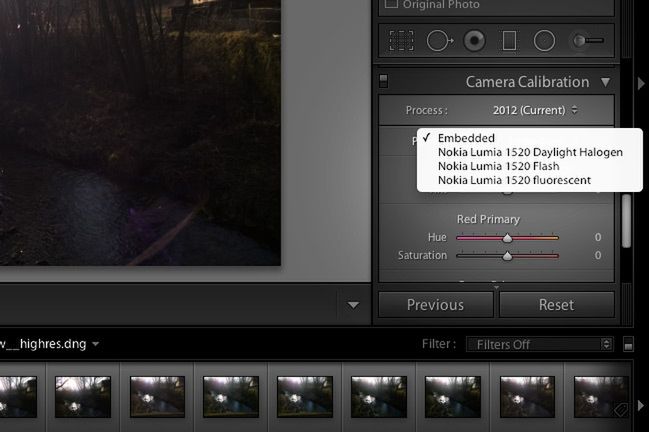The image size is (649, 432).
Task: Select the Graduated Filter tool
Action: pos(509,41)
